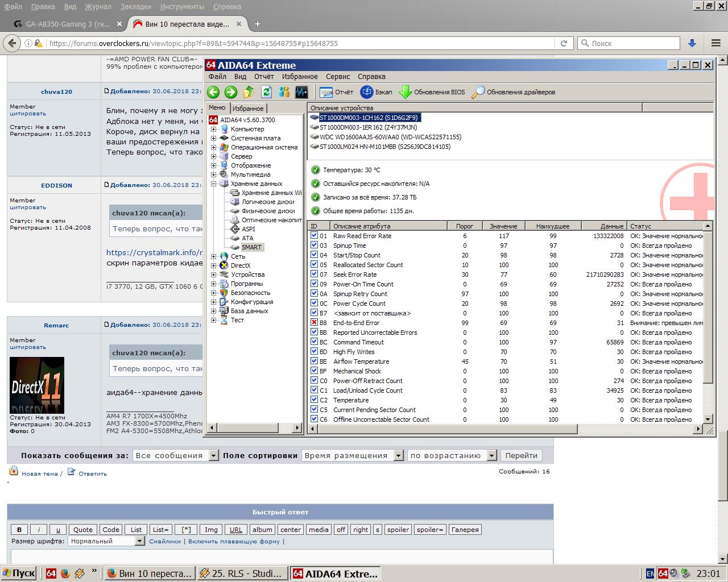The height and width of the screenshot is (582, 728).
Task: Click the Quote formatting button
Action: pos(83,530)
